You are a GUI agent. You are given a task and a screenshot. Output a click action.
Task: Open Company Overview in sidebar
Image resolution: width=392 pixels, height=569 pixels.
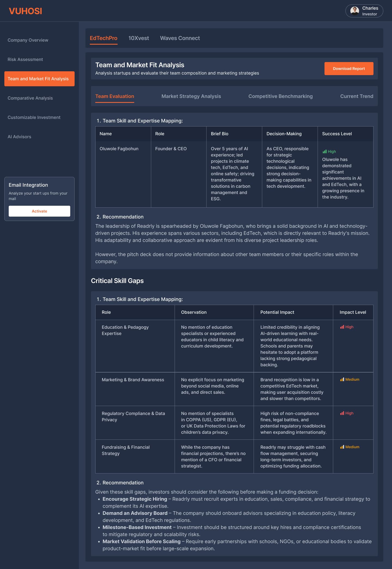(28, 40)
